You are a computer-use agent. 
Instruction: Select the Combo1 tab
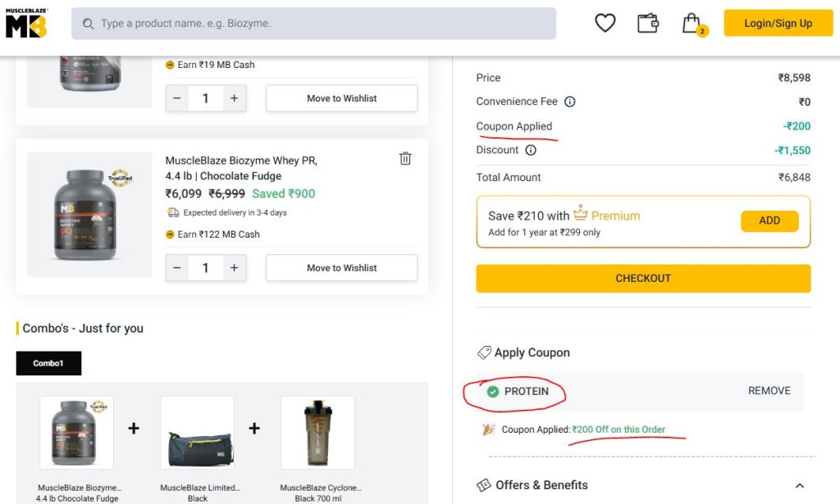tap(48, 363)
